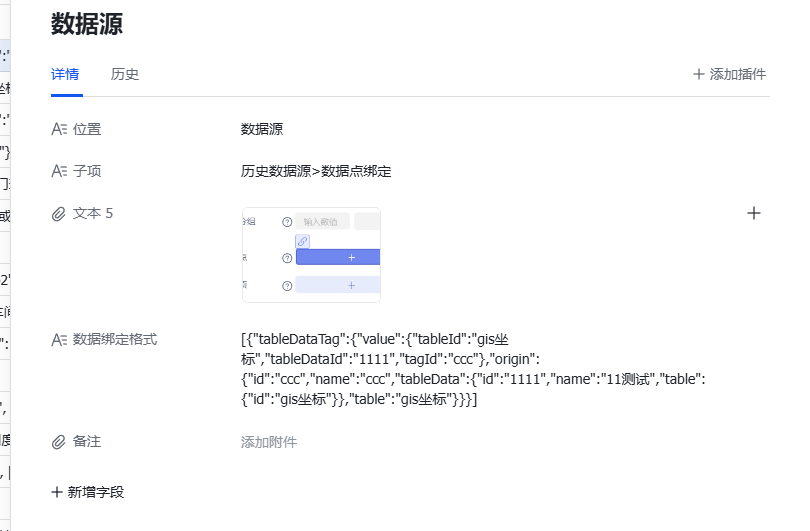This screenshot has width=810, height=531.
Task: Click the 数据绑定格式 JSON text value
Action: point(470,370)
